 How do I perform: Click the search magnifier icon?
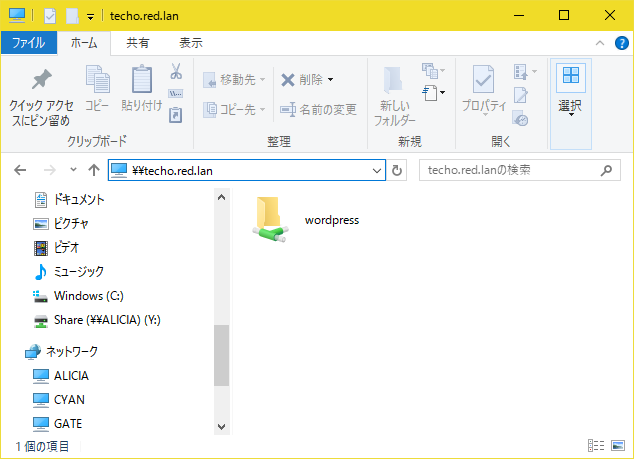pos(606,170)
